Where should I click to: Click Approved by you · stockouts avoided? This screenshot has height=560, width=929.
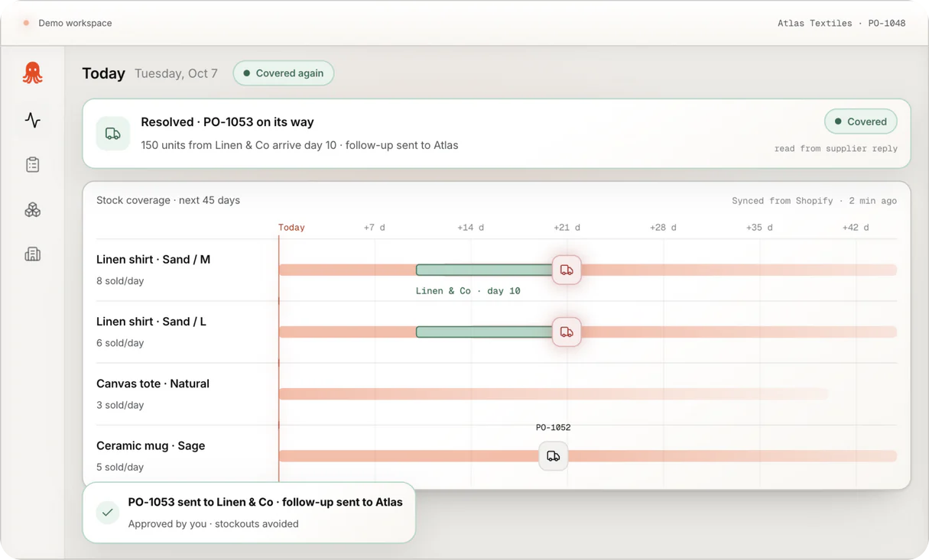tap(213, 524)
